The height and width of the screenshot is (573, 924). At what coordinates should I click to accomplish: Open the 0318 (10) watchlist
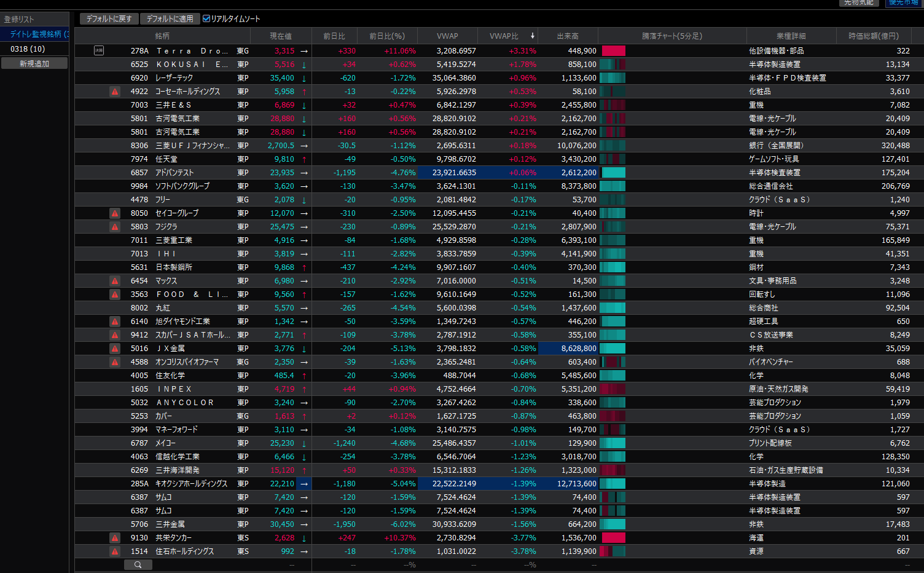click(28, 49)
